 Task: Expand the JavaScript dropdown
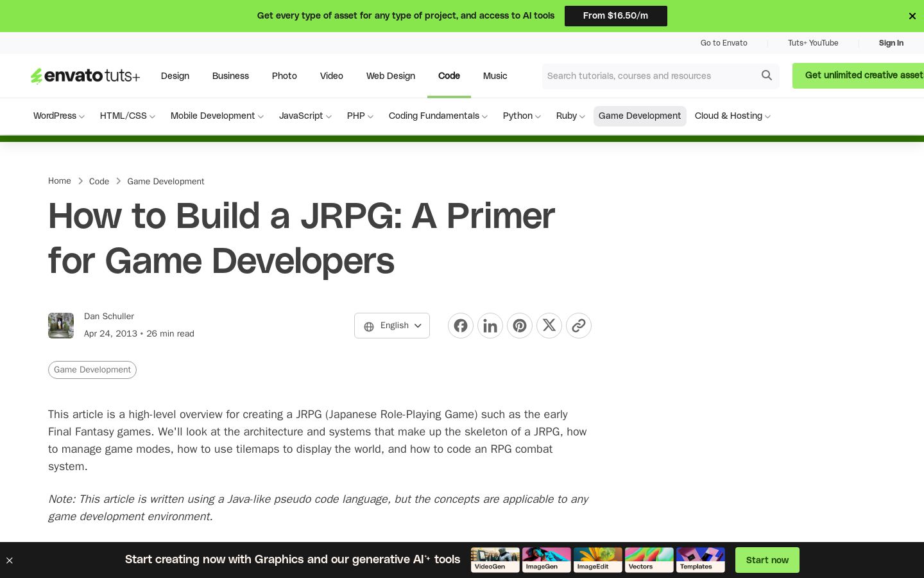(305, 116)
